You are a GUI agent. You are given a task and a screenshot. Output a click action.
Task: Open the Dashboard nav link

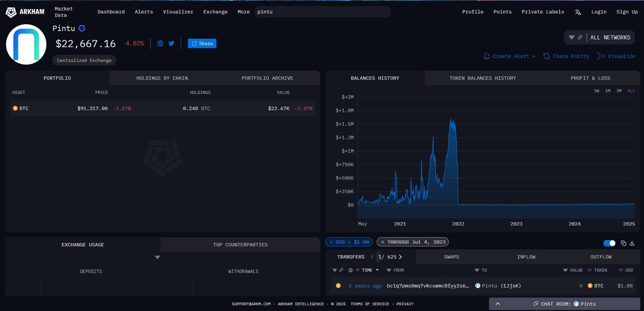(111, 12)
